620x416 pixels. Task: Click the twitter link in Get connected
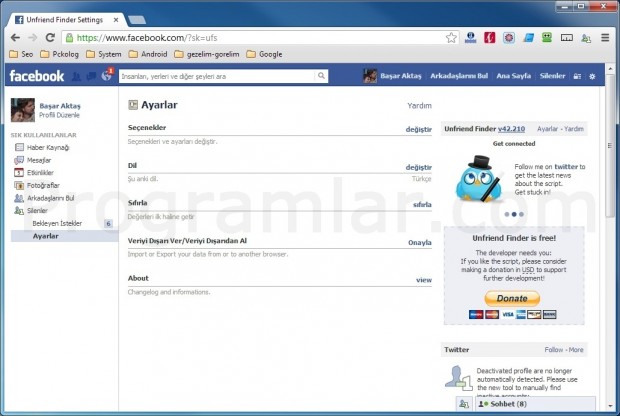pos(566,167)
